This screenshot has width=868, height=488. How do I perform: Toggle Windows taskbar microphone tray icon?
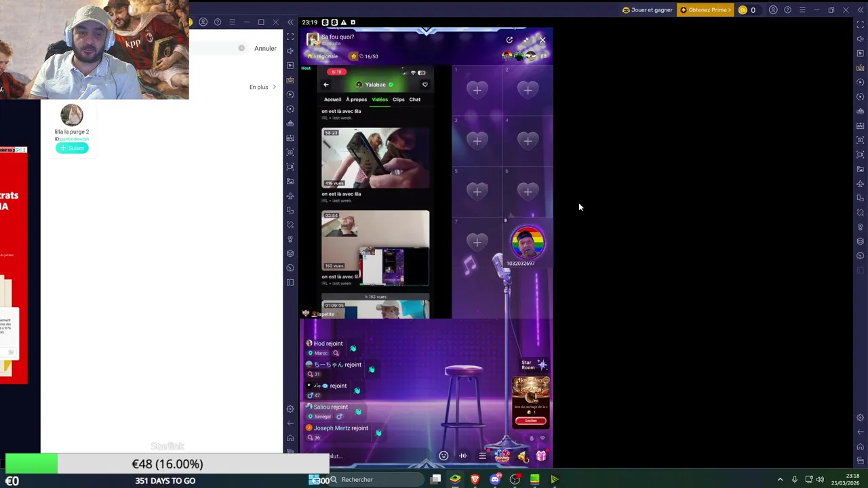(794, 480)
